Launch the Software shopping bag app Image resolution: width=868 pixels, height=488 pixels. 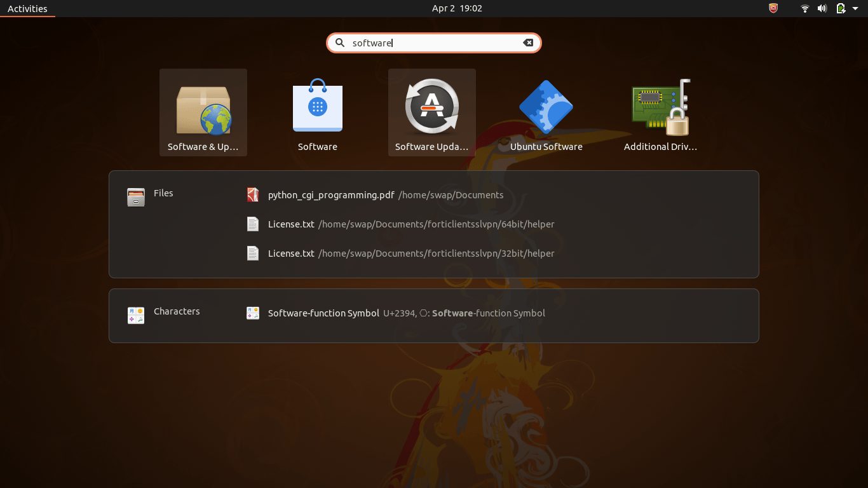tap(318, 111)
